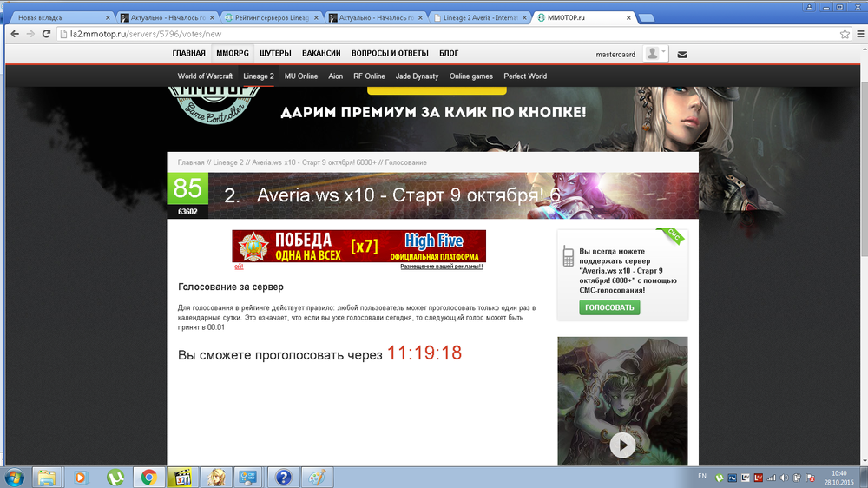Play the video in the sidebar
This screenshot has width=868, height=488.
[x=622, y=445]
